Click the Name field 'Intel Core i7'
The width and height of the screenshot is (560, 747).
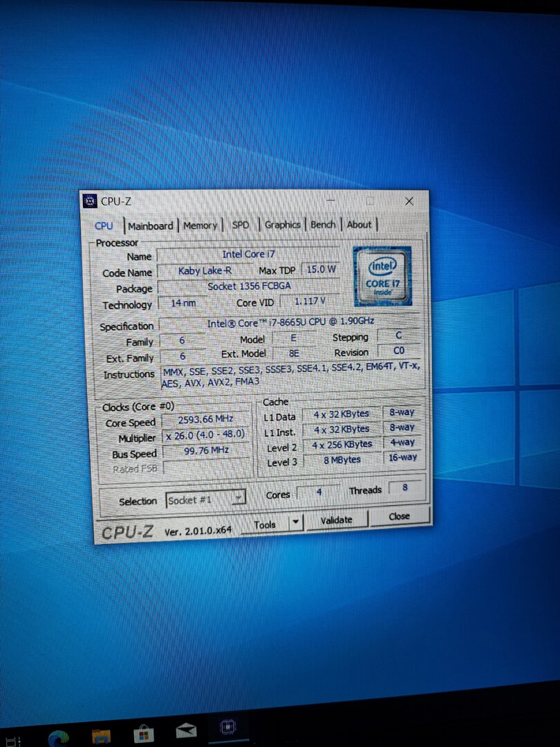[248, 255]
